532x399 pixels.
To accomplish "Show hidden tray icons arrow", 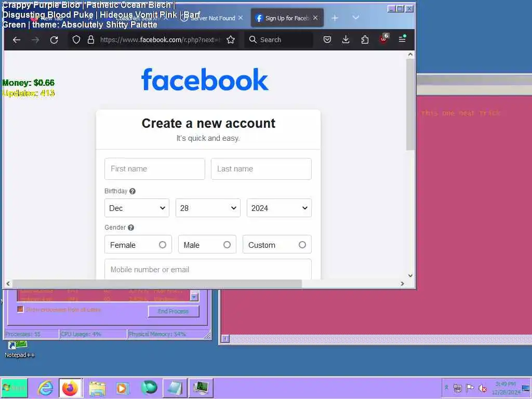I will tap(446, 388).
